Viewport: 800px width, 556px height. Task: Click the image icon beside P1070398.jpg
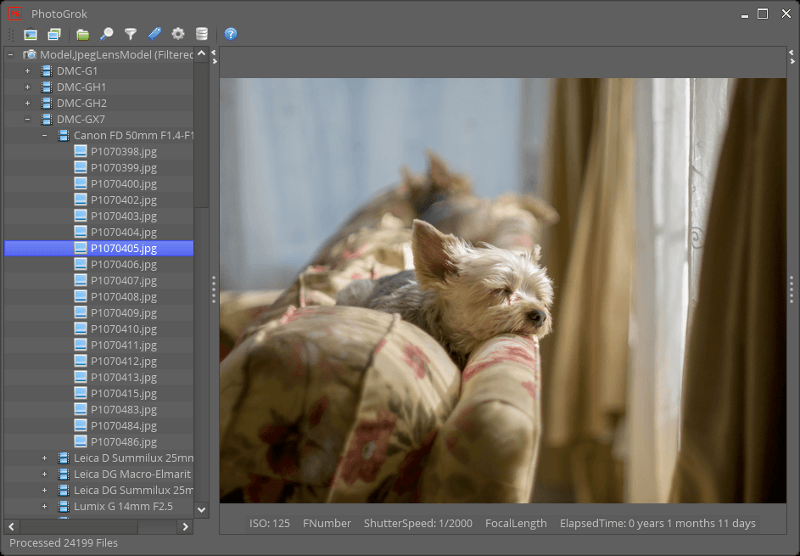80,151
